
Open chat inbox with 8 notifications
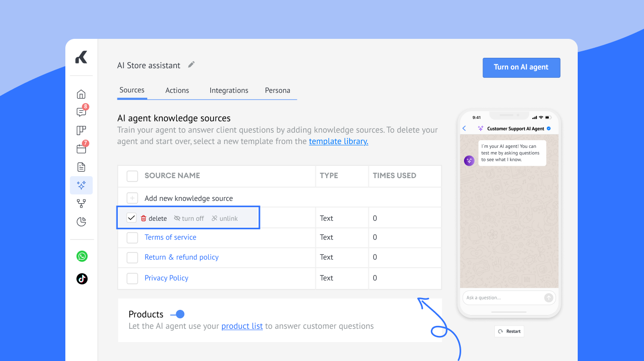(x=81, y=112)
